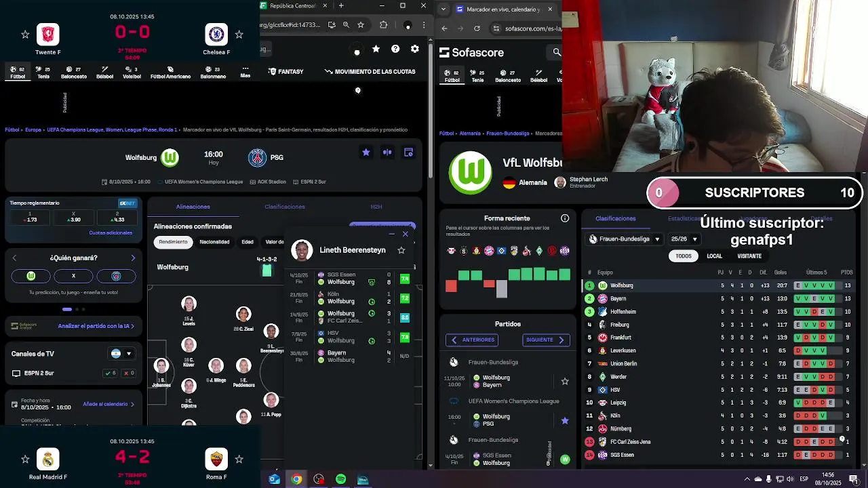868x488 pixels.
Task: Reload the page in right Chrome window
Action: click(477, 28)
